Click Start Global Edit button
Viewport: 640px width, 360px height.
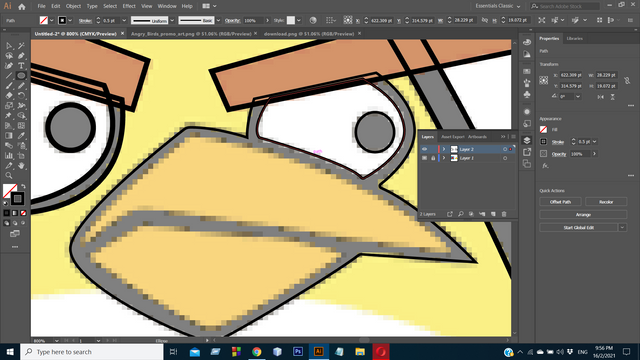(x=579, y=228)
